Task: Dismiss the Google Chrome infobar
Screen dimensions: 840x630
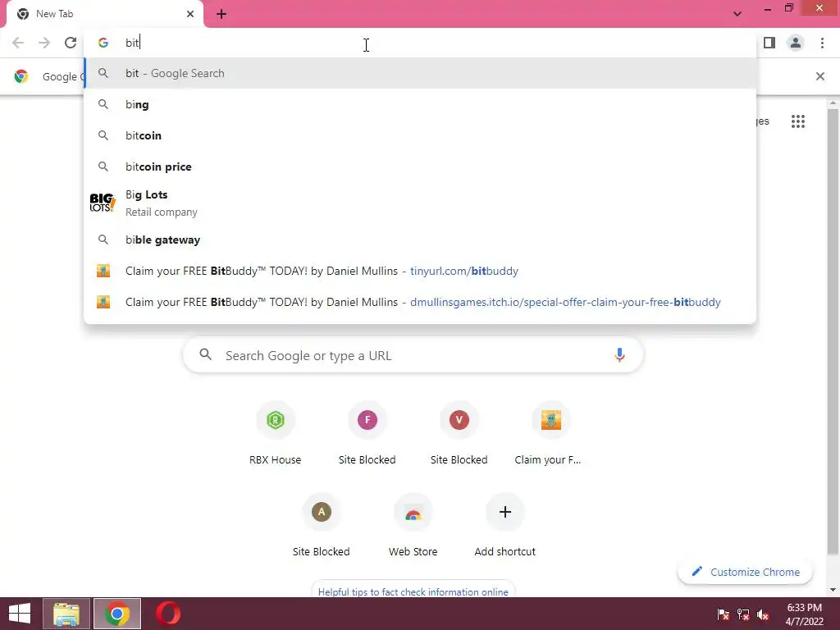Action: [819, 76]
